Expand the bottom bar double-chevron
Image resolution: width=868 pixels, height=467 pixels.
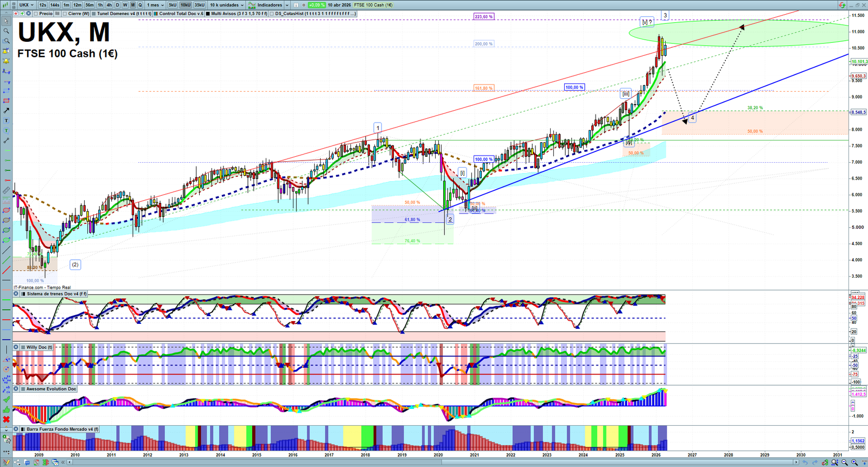pyautogui.click(x=63, y=463)
